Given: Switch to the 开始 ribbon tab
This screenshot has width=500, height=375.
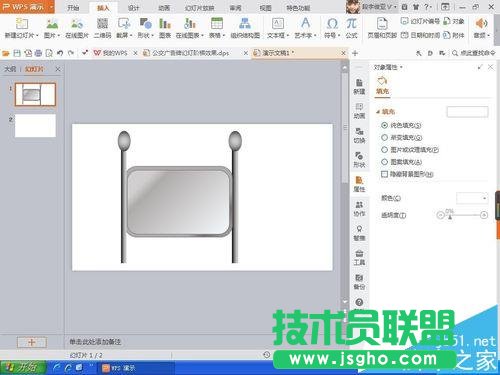Looking at the screenshot, I should [73, 8].
